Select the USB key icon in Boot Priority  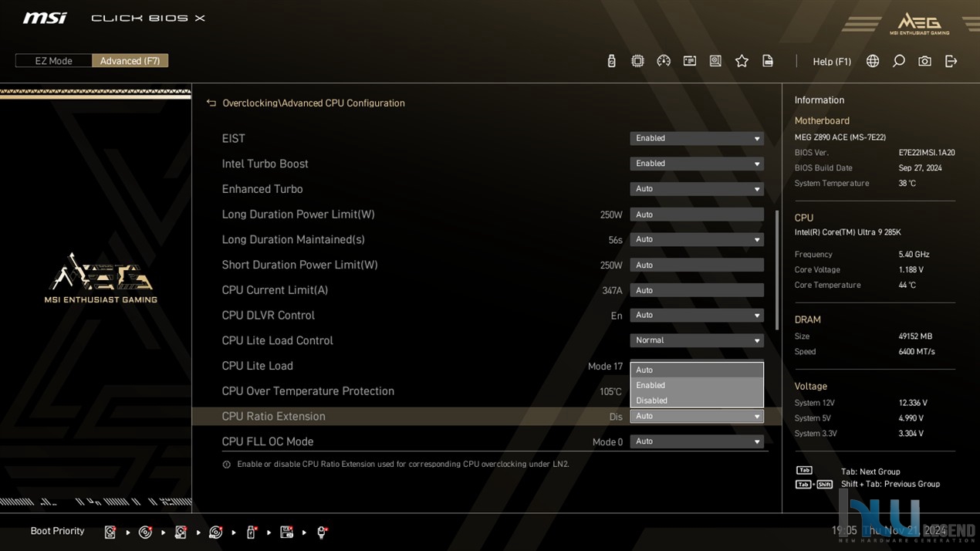click(x=252, y=532)
